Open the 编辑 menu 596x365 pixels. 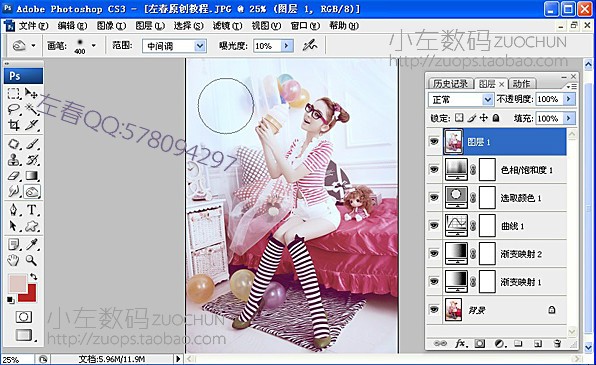click(x=72, y=26)
